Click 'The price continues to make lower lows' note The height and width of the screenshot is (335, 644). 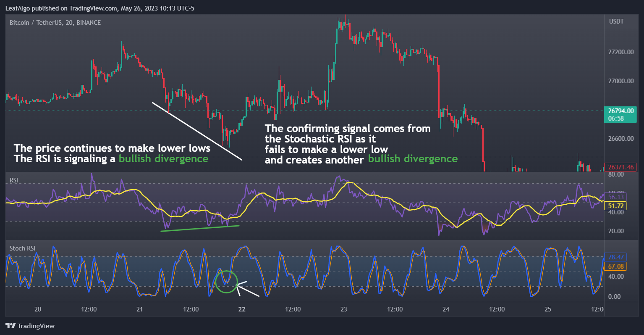112,148
